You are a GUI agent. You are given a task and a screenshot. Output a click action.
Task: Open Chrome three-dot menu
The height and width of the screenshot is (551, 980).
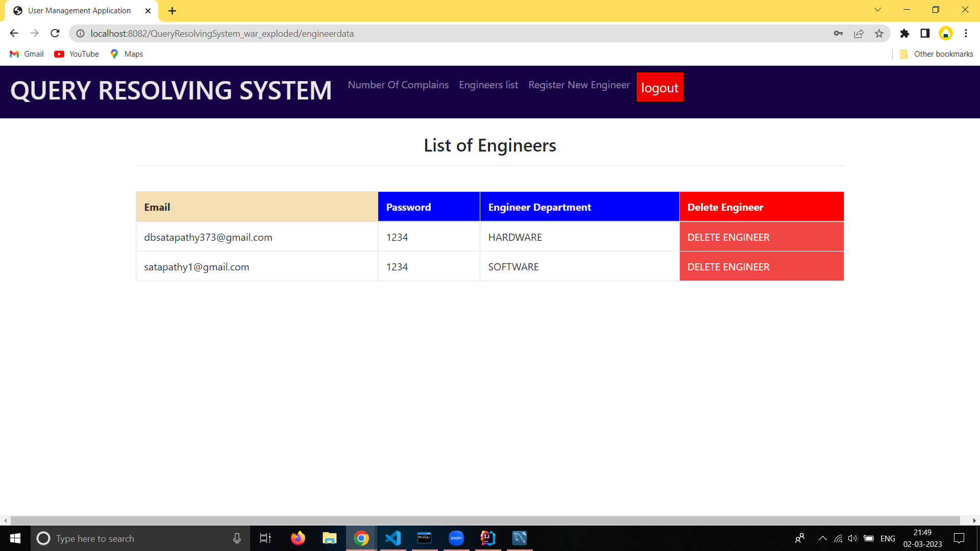(x=966, y=34)
